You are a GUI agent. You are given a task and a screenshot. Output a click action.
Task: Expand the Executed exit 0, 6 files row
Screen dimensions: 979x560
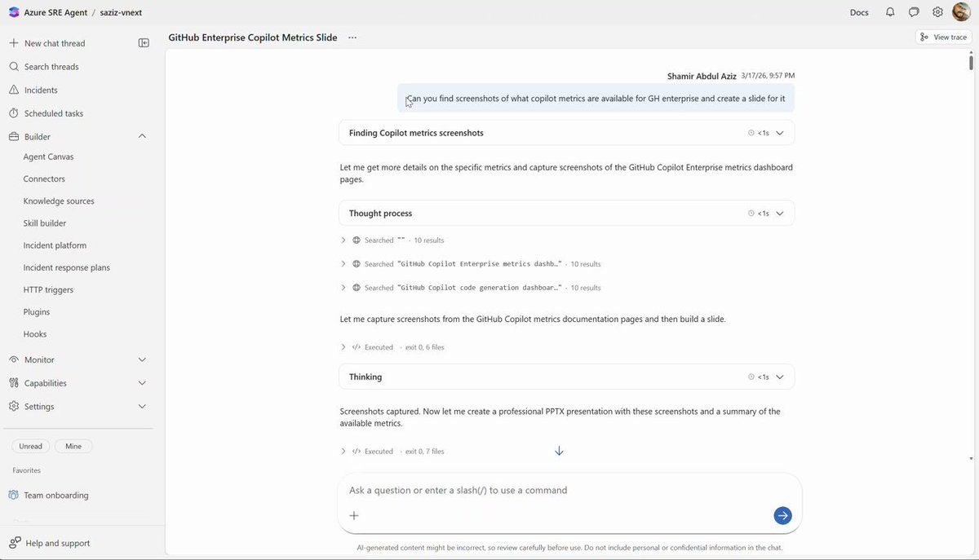392,347
